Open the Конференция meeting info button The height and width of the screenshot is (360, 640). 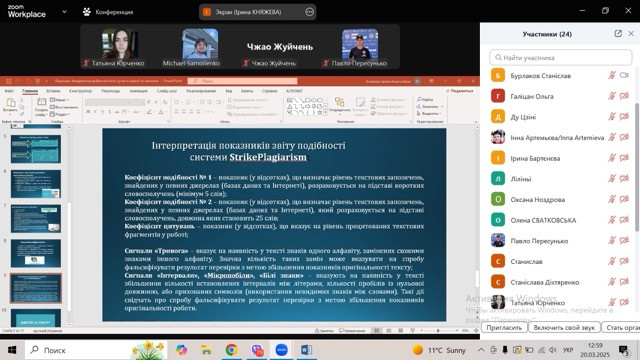click(x=108, y=12)
